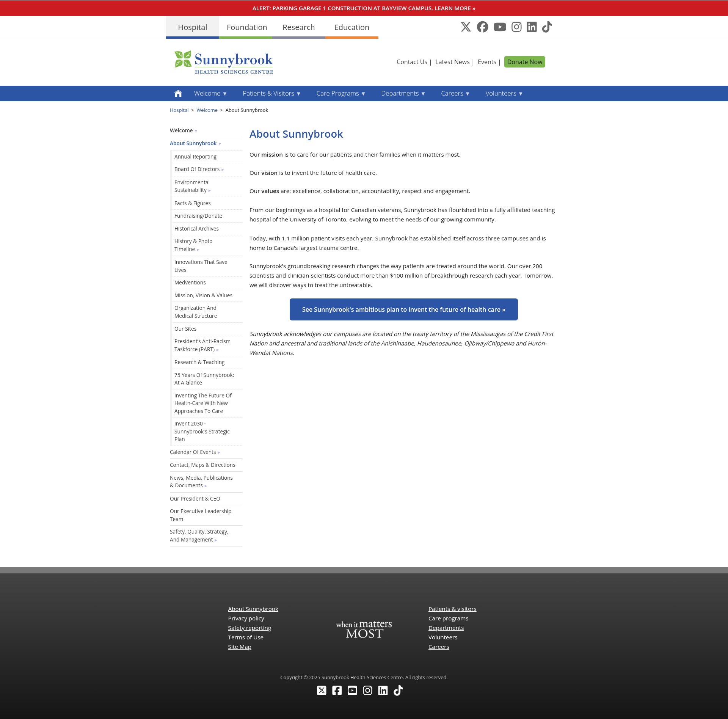Click the home icon in the blue navigation bar
Screen dimensions: 728x719
(178, 93)
